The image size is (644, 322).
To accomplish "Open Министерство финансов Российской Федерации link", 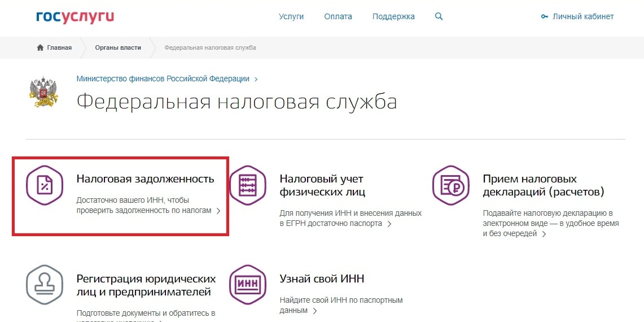I will coord(163,79).
